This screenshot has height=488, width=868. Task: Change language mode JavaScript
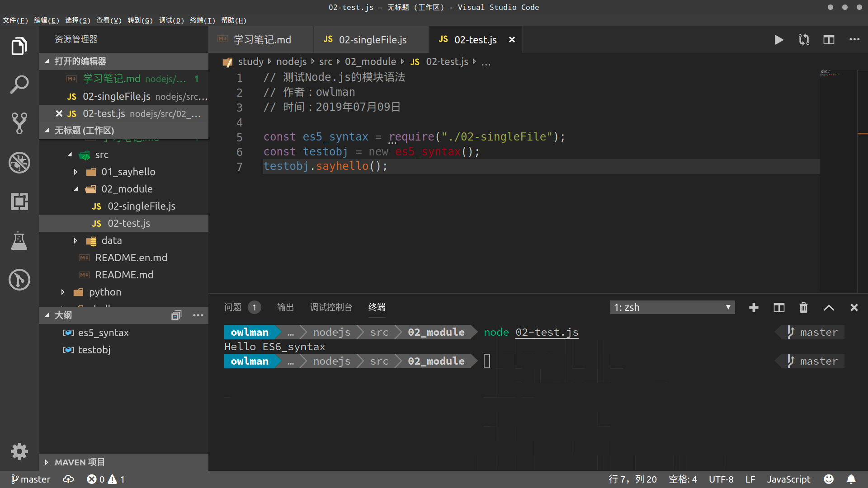click(788, 479)
